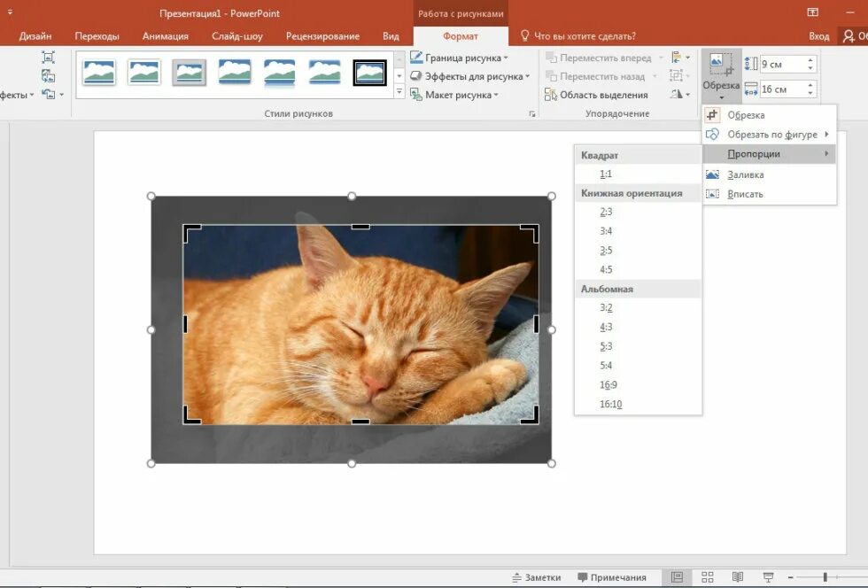This screenshot has width=868, height=588.
Task: Decrease picture width with the down spinner
Action: [810, 93]
